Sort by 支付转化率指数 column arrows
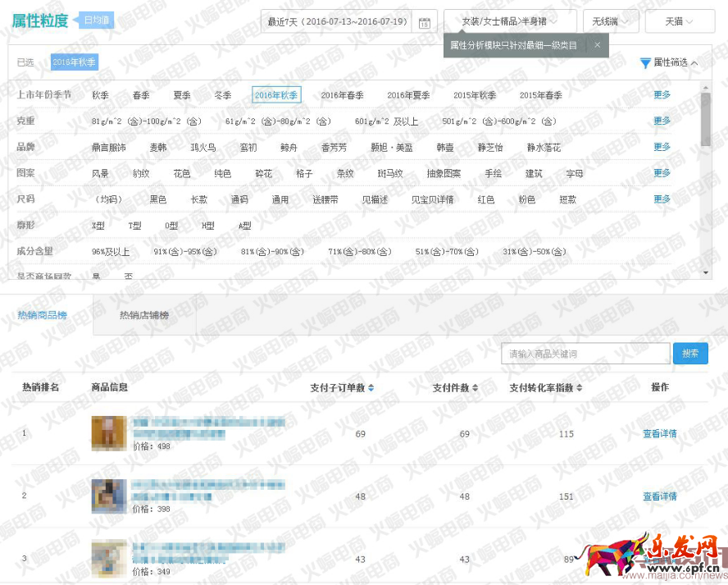Image resolution: width=728 pixels, height=585 pixels. [x=579, y=387]
